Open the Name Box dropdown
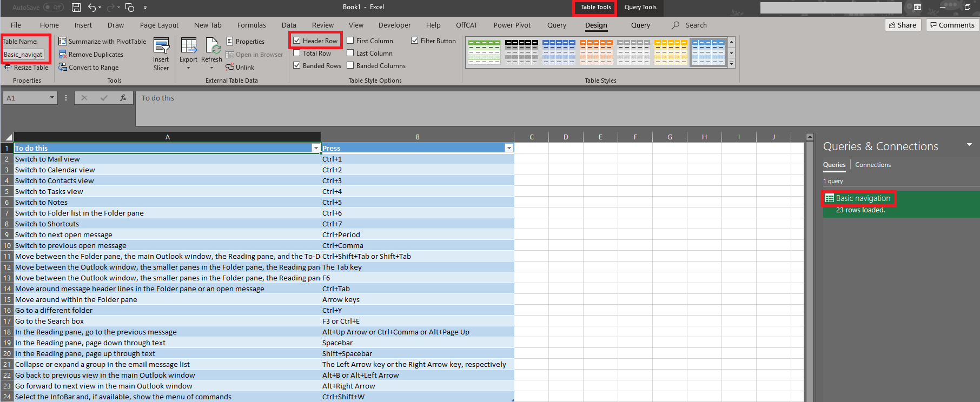 [x=52, y=98]
